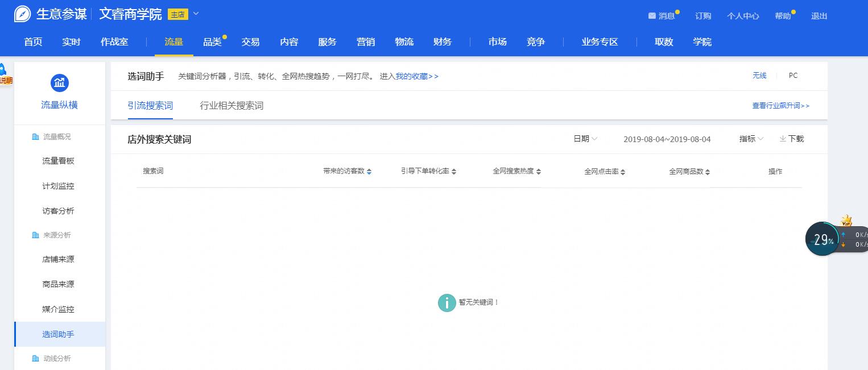Screen dimensions: 868x370
Task: Select 竞争 from the top navigation
Action: 535,41
